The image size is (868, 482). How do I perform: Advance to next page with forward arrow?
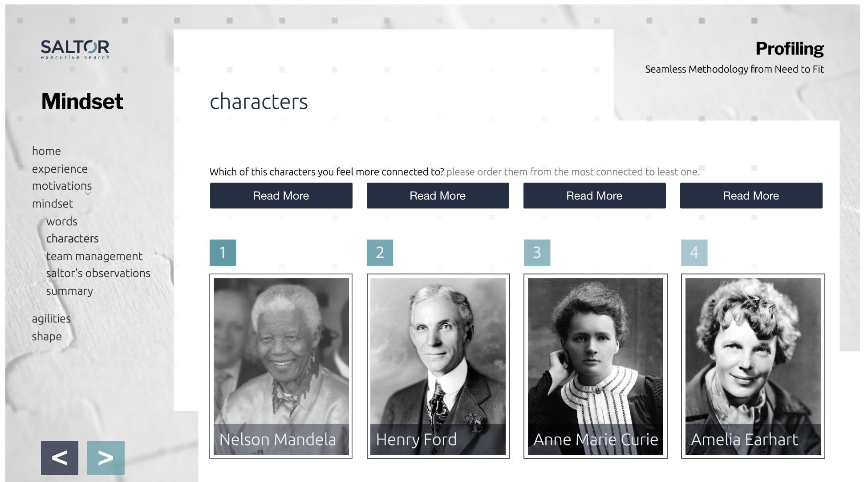coord(106,457)
